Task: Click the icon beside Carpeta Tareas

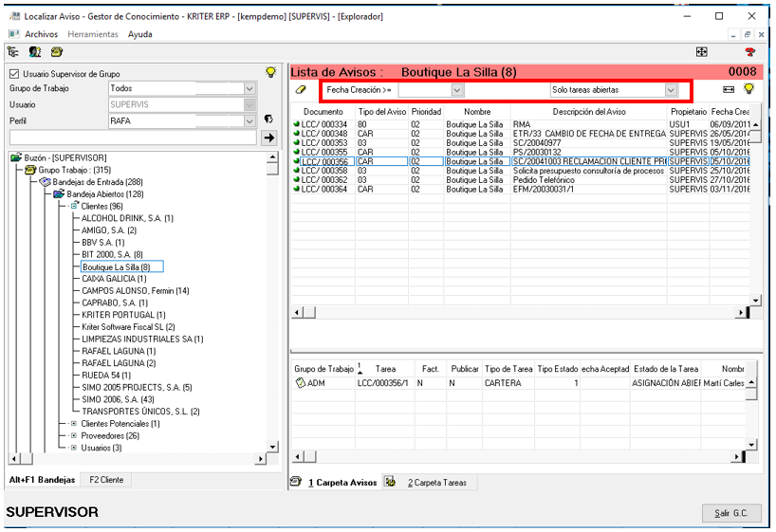Action: coord(390,482)
